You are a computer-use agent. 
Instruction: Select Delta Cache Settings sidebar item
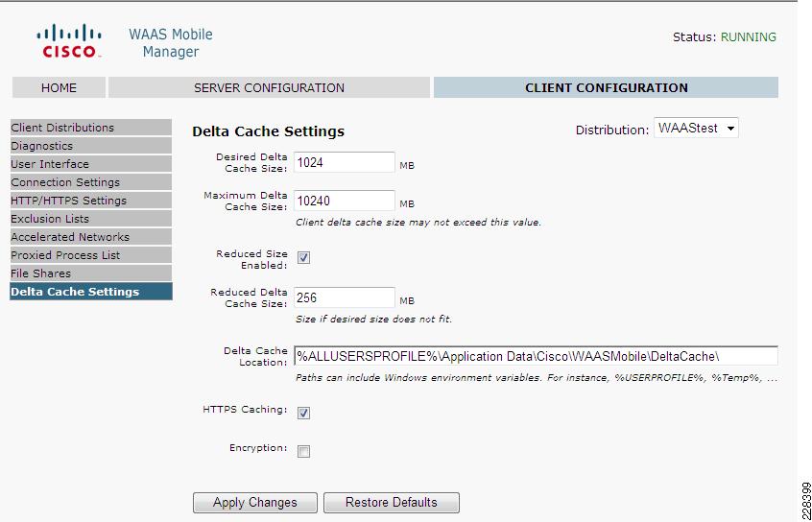click(x=90, y=292)
